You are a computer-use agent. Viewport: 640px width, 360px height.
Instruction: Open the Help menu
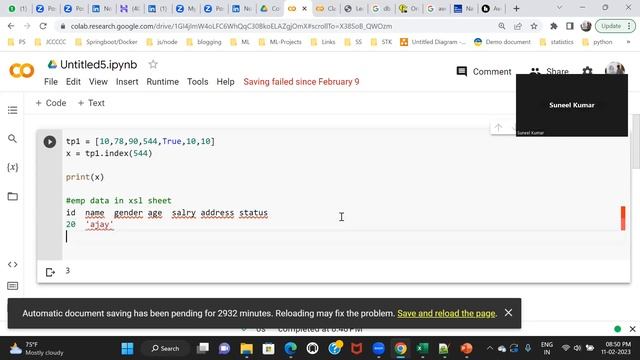click(x=225, y=82)
